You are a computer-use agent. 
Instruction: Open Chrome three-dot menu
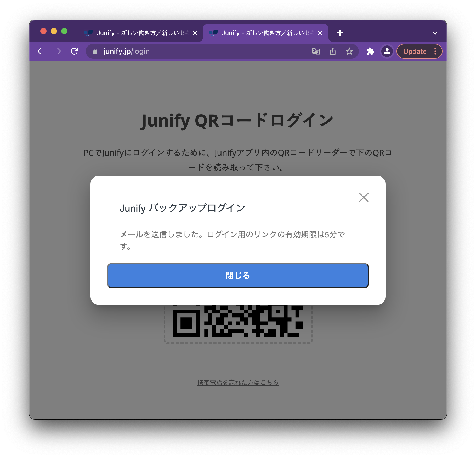435,51
